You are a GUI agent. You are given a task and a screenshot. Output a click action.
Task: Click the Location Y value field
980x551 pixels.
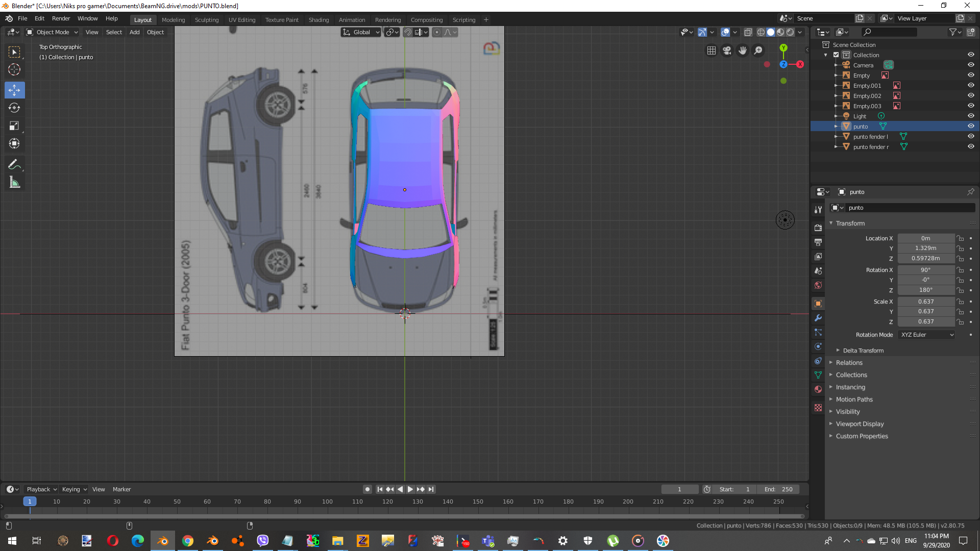[x=925, y=248]
